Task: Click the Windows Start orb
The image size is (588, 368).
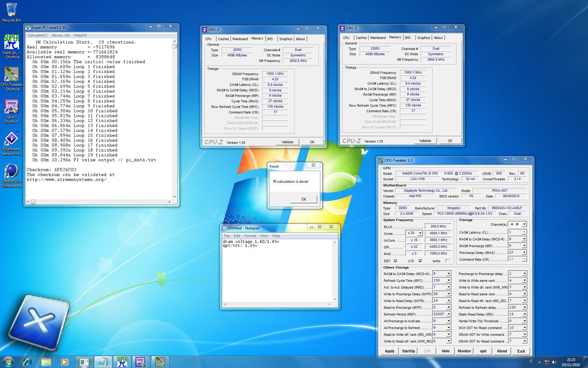Action: (x=8, y=361)
